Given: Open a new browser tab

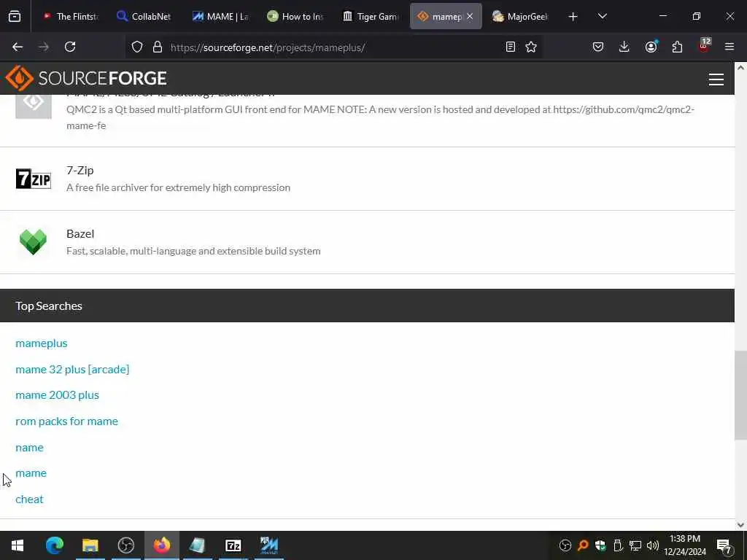Looking at the screenshot, I should (x=573, y=17).
